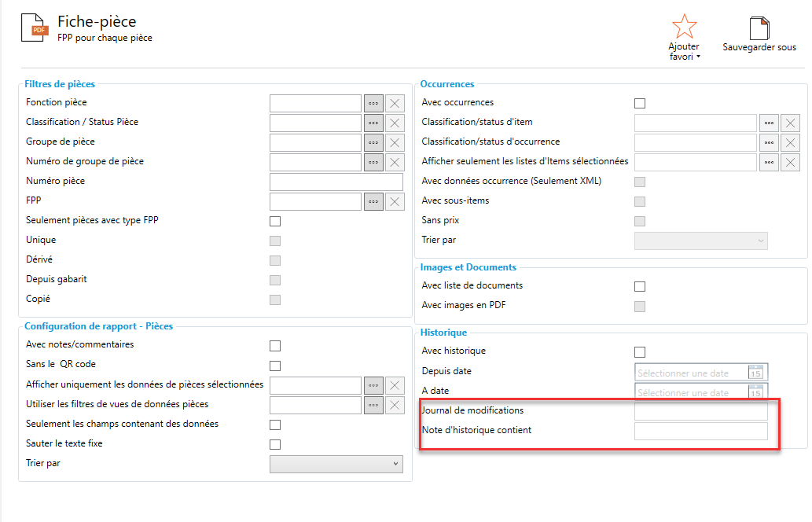The width and height of the screenshot is (812, 522).
Task: Open the Occurrences Trier par combo box
Action: pyautogui.click(x=700, y=241)
